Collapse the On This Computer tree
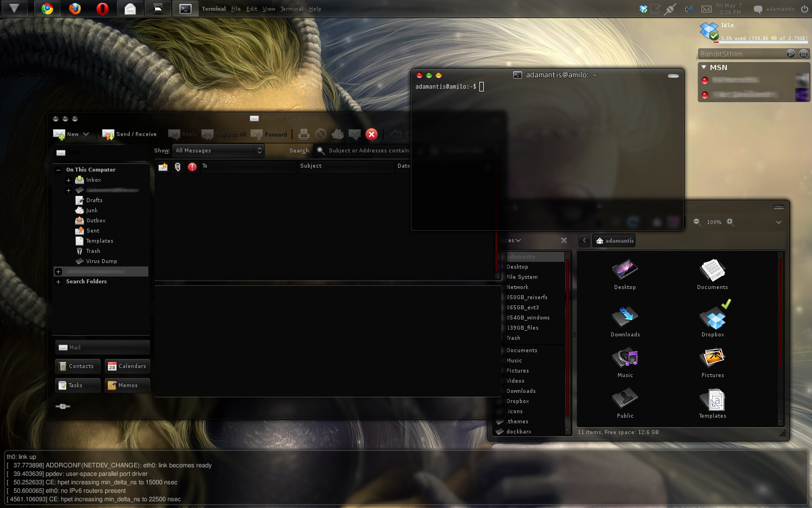The image size is (812, 508). tap(58, 170)
